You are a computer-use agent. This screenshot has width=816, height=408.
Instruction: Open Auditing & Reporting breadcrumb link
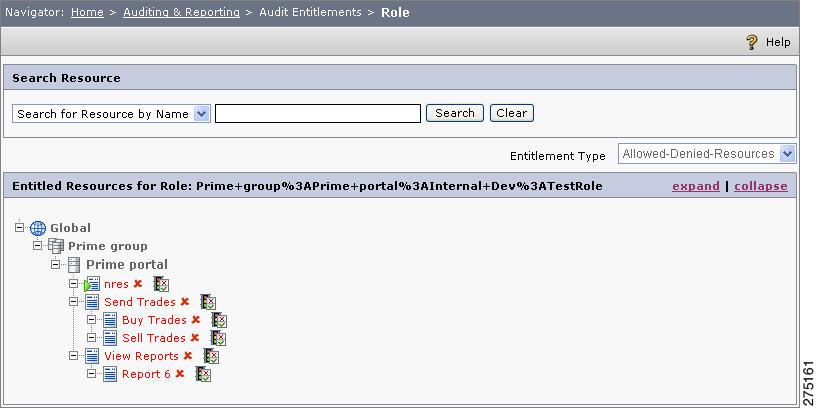click(x=181, y=12)
